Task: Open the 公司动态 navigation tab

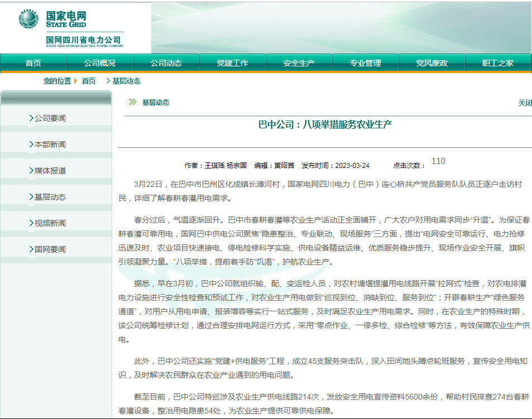Action: [166, 63]
